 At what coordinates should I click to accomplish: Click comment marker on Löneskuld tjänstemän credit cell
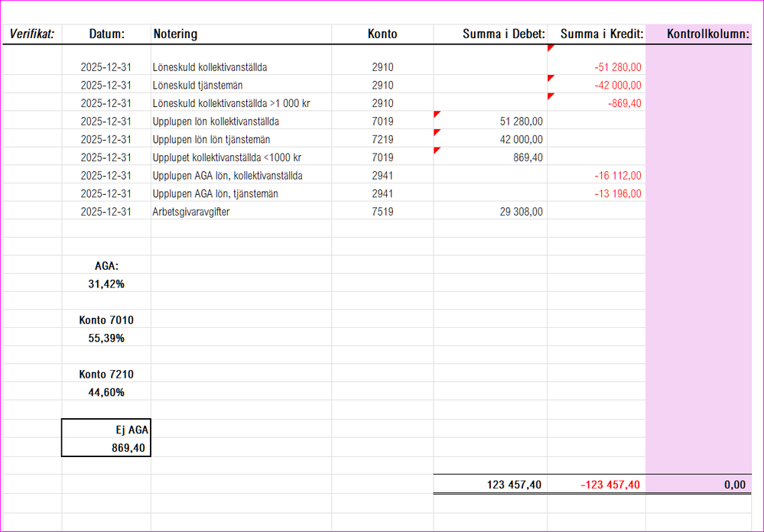point(551,78)
